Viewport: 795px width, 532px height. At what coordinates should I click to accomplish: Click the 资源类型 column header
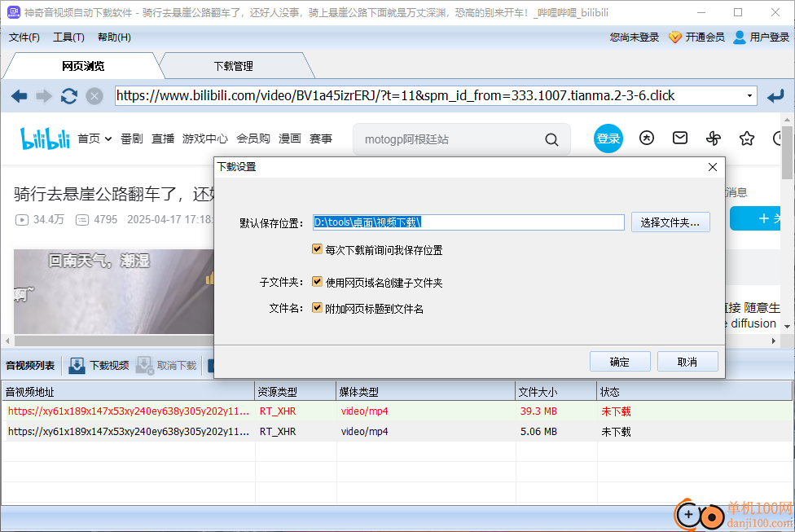296,392
